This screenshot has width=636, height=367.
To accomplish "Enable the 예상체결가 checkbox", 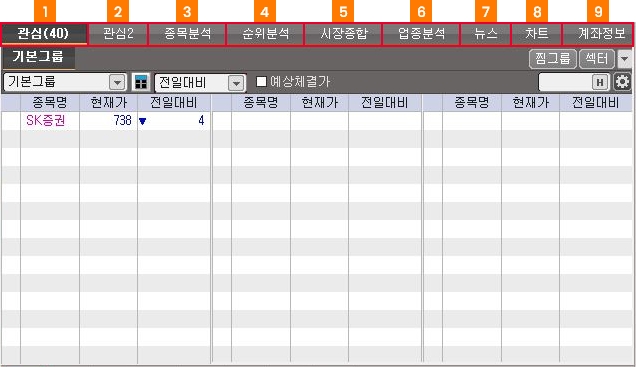I will coord(261,82).
